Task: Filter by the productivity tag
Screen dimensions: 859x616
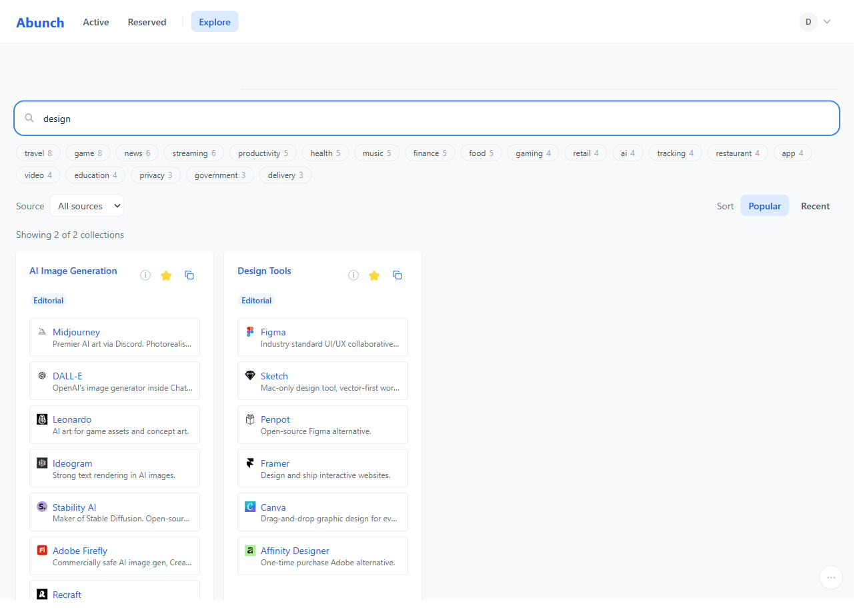Action: click(x=263, y=153)
